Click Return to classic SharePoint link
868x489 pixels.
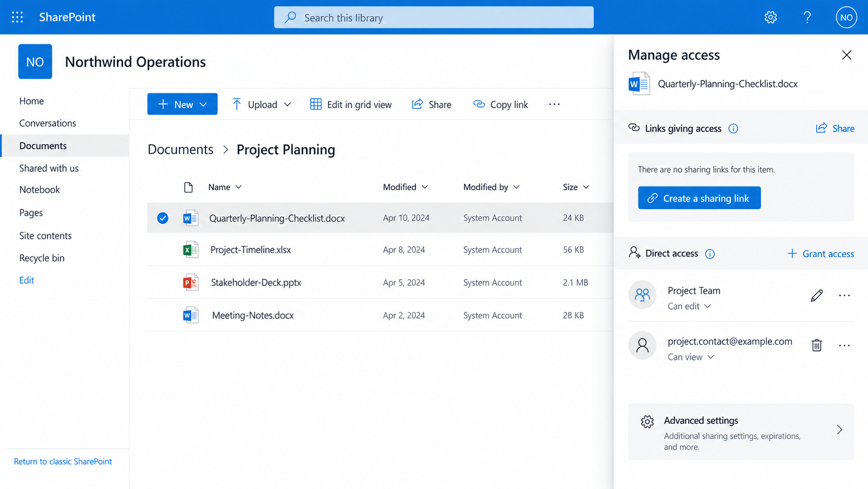(x=63, y=461)
